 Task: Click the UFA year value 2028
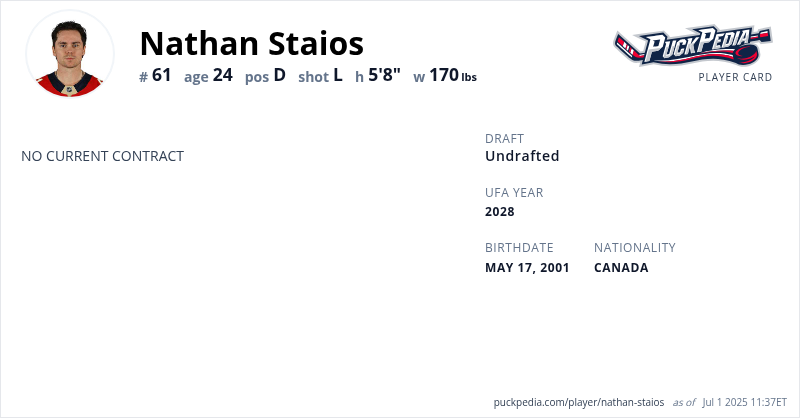pyautogui.click(x=500, y=211)
